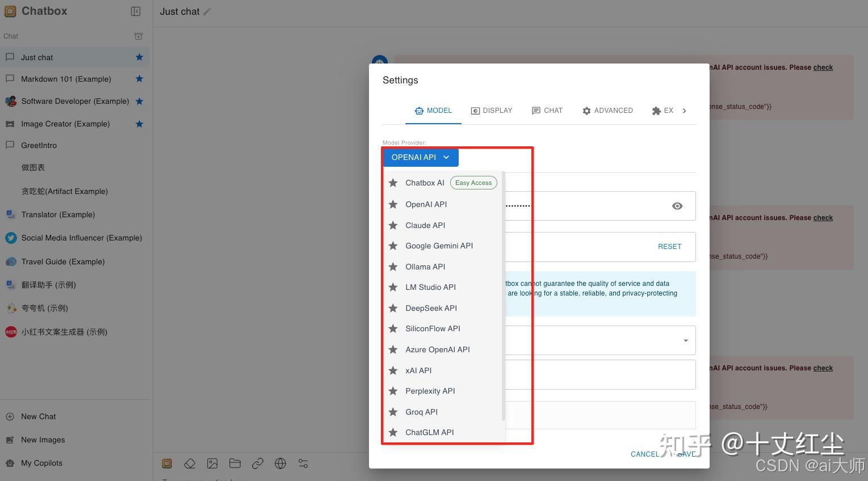This screenshot has width=868, height=481.
Task: Choose Azure OpenAI API in the provider list
Action: click(x=443, y=349)
